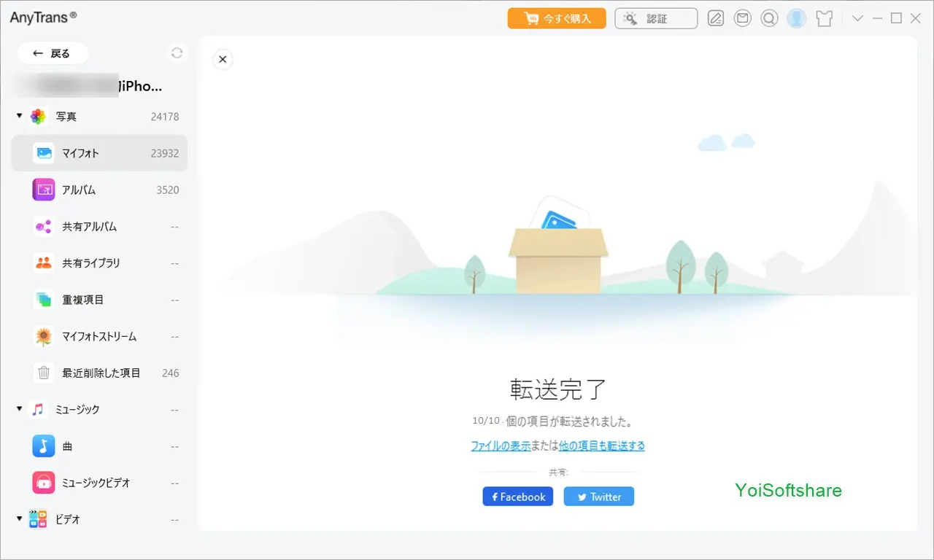This screenshot has width=934, height=560.
Task: Select the ビデオ category icon
Action: (38, 519)
